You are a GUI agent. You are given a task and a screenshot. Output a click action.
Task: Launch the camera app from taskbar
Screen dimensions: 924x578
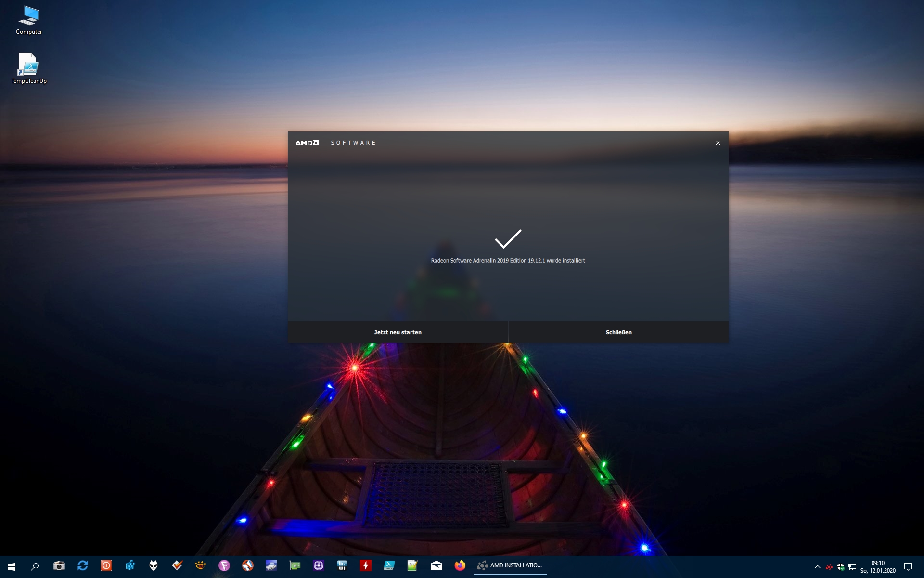59,566
